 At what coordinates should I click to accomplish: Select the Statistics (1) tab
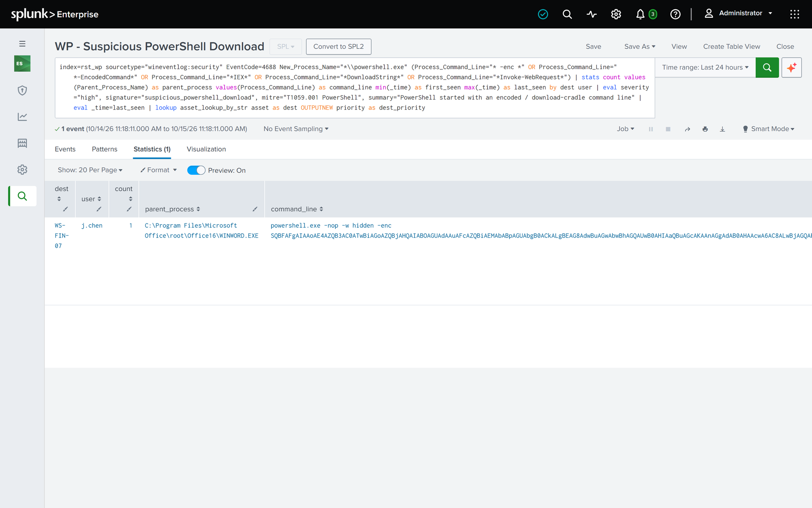click(x=152, y=149)
